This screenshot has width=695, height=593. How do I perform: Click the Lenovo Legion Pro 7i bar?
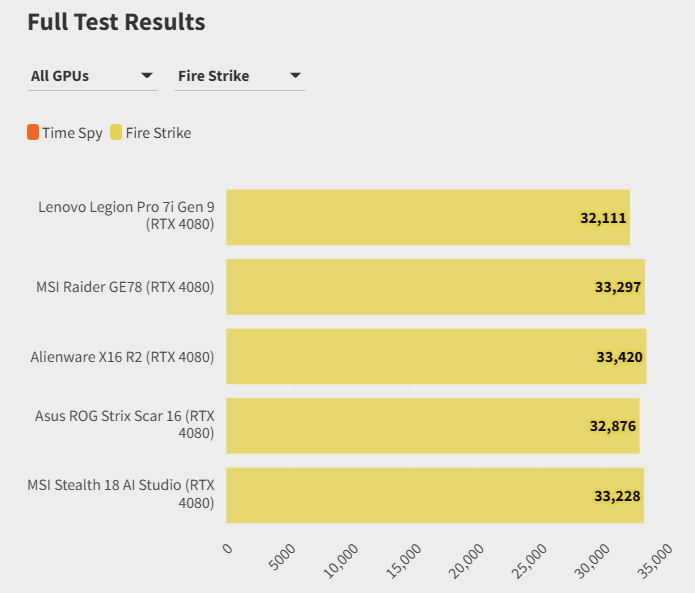tap(400, 217)
